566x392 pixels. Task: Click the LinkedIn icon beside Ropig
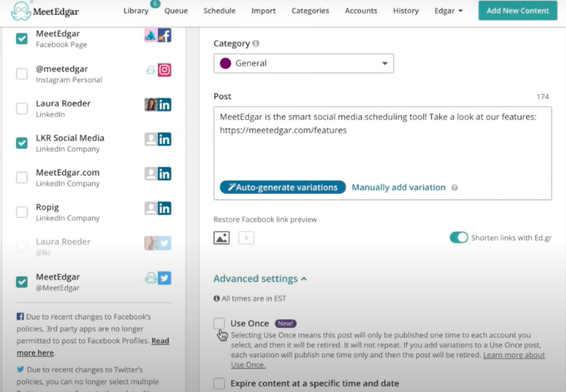coord(165,209)
